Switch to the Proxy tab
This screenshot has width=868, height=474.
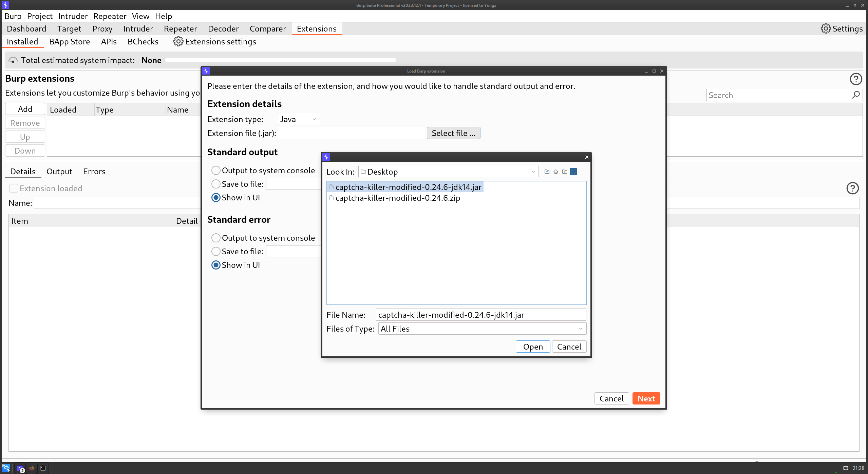[102, 28]
